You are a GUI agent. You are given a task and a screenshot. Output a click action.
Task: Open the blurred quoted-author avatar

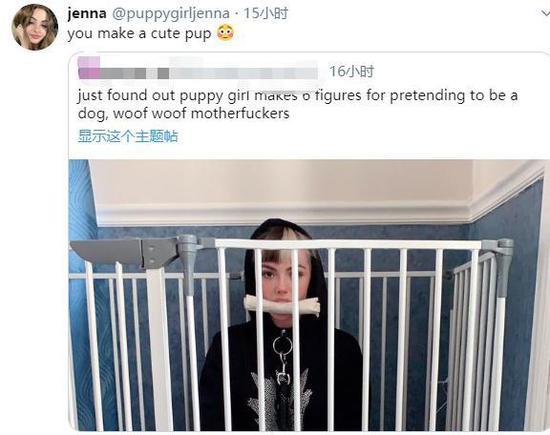pos(89,68)
